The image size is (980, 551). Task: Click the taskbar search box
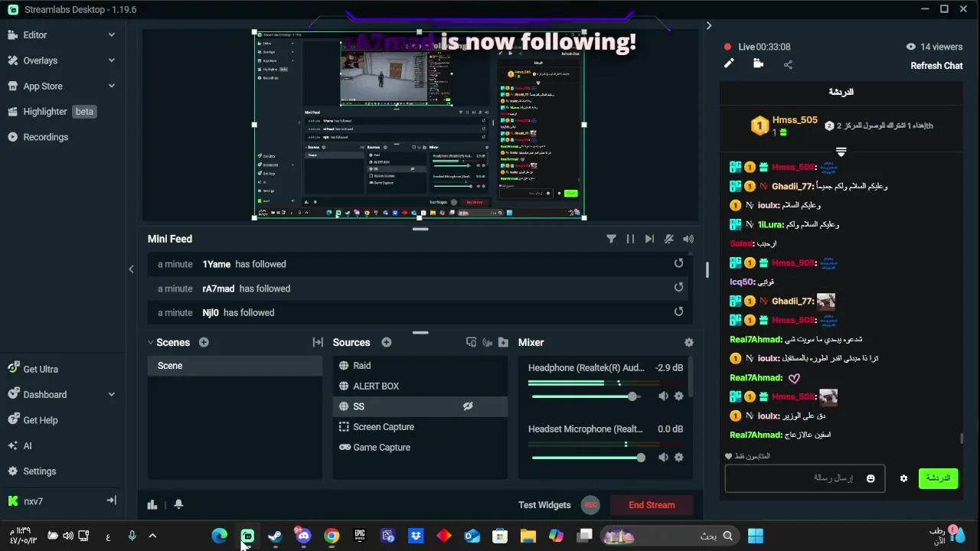click(x=671, y=536)
